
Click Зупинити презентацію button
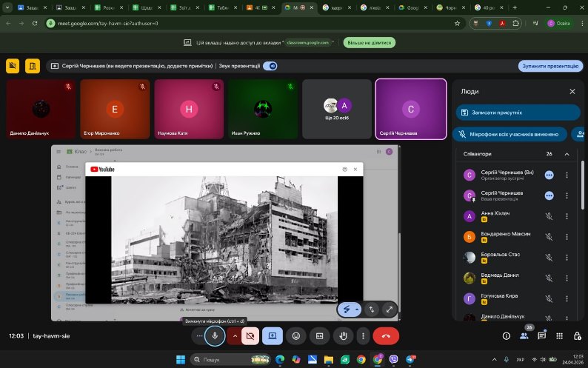[x=550, y=66]
